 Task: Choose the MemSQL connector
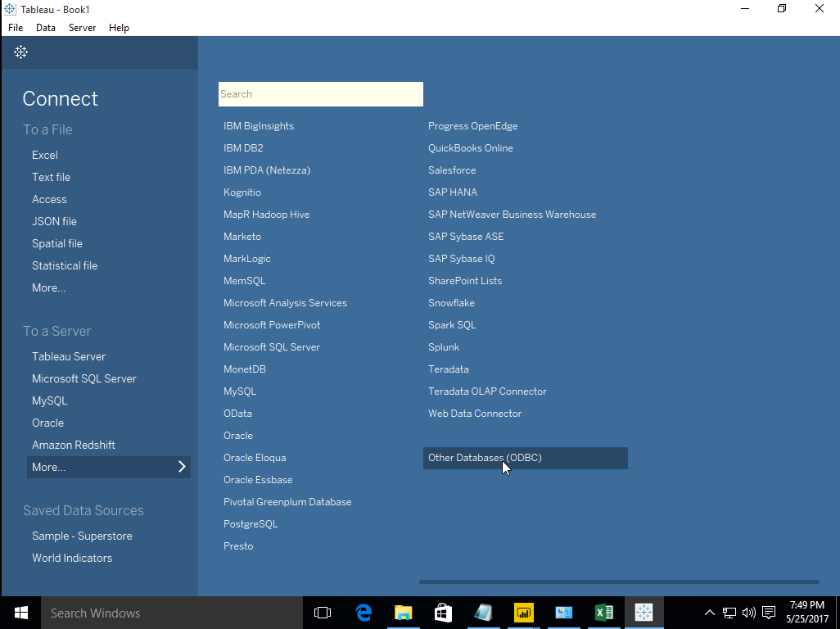tap(244, 281)
